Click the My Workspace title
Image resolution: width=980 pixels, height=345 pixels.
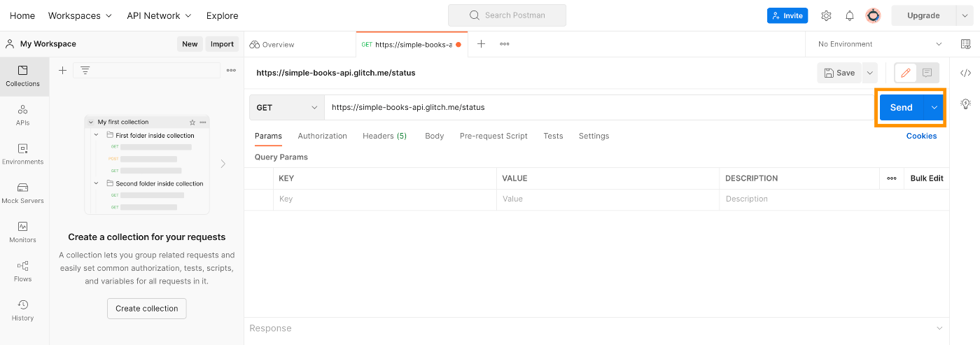[x=48, y=43]
